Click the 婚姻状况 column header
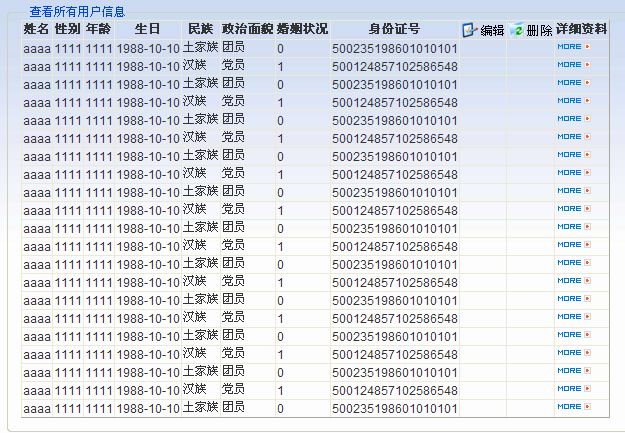The height and width of the screenshot is (433, 625). tap(302, 29)
